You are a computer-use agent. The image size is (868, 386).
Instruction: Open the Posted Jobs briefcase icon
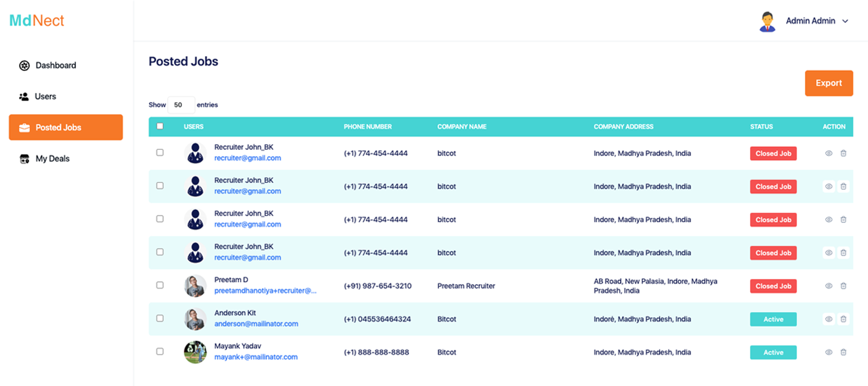pos(24,127)
